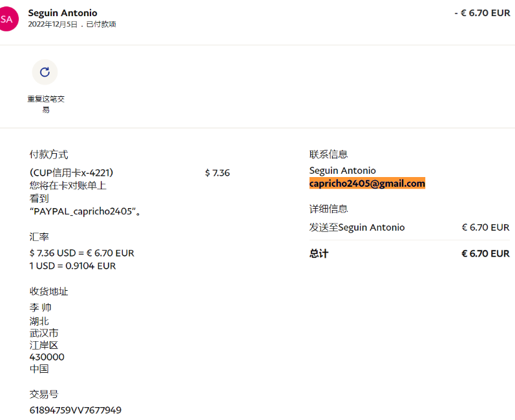515x420 pixels.
Task: Click the 总计 total row label
Action: tap(319, 253)
